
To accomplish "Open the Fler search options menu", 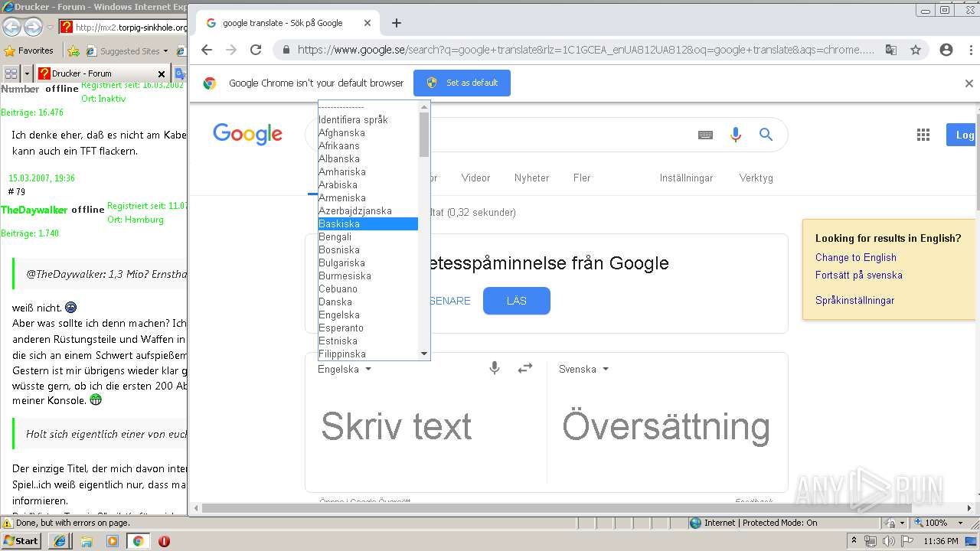I will (582, 178).
